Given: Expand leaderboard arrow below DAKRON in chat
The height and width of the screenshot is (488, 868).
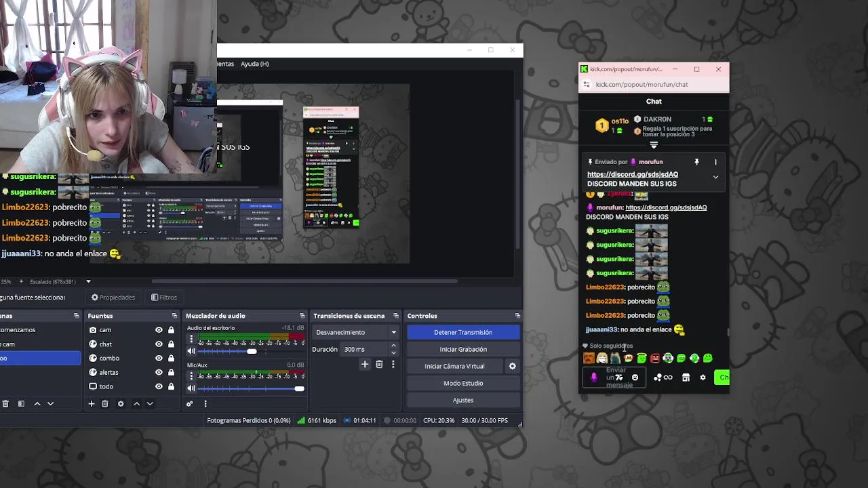Looking at the screenshot, I should coord(654,145).
